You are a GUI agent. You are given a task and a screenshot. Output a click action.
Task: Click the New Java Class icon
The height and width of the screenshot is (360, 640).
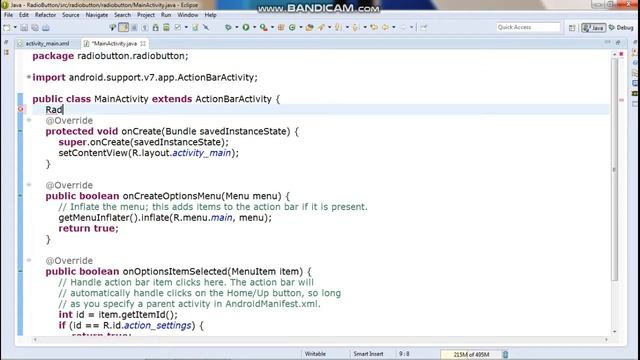click(x=292, y=27)
